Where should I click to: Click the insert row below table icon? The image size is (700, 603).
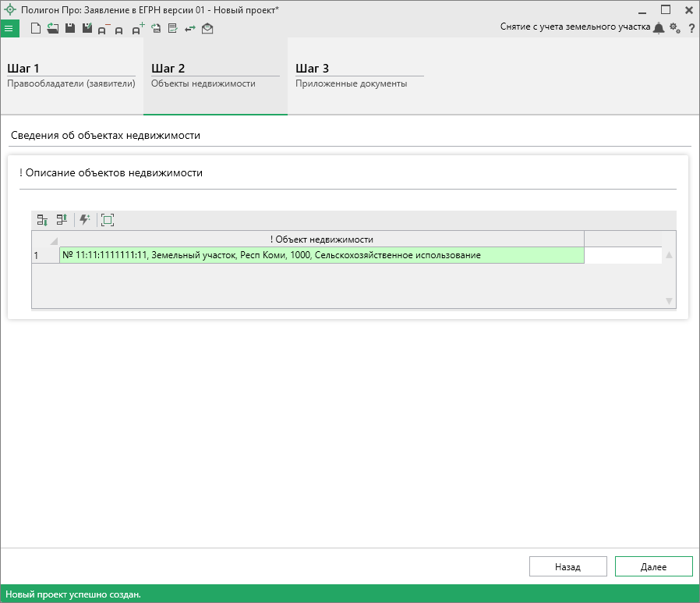click(43, 220)
